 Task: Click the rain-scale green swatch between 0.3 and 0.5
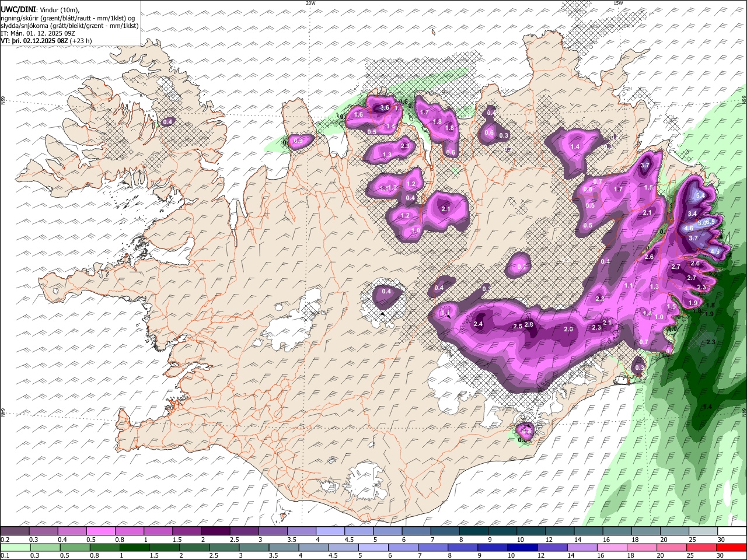[x=44, y=548]
